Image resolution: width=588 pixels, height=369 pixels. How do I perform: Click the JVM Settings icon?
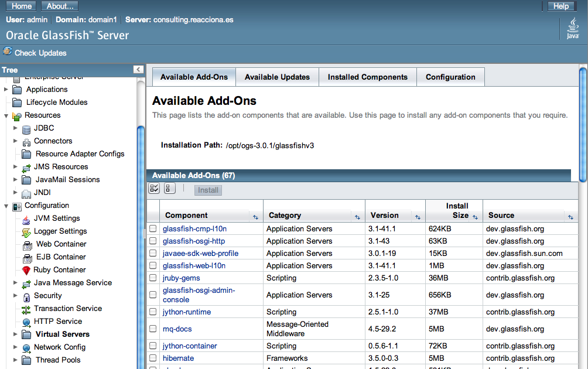coord(26,220)
